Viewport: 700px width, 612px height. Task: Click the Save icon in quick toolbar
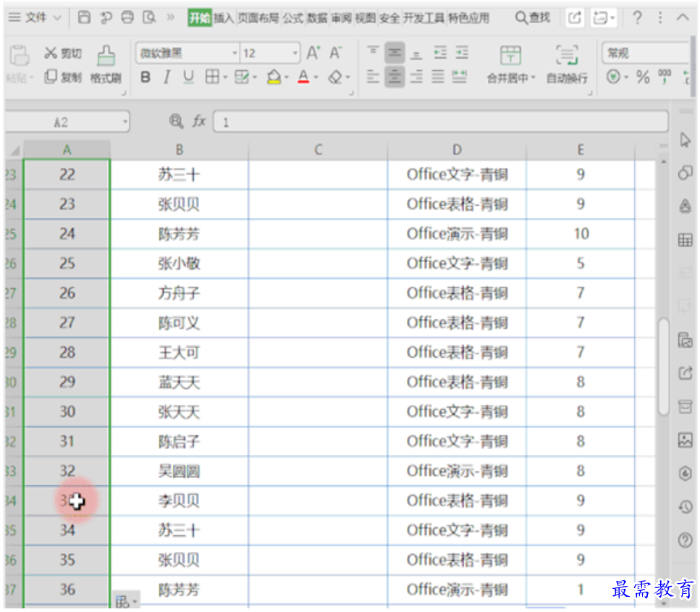(84, 17)
